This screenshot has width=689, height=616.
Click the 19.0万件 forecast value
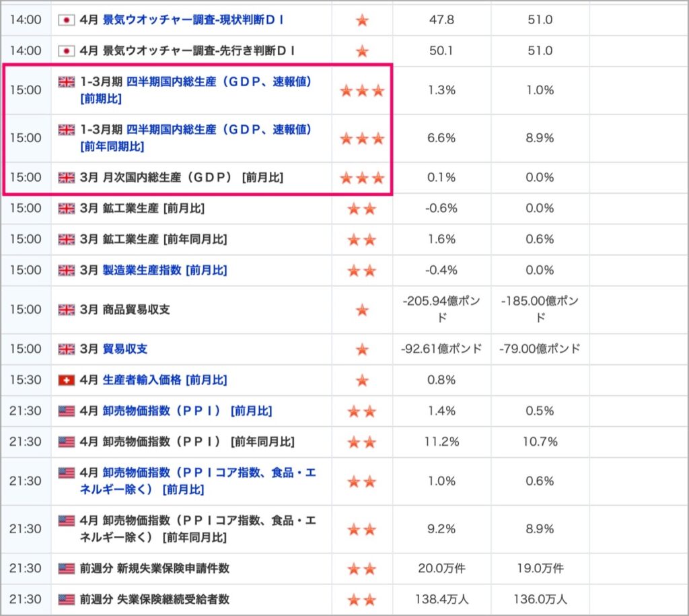[x=540, y=568]
